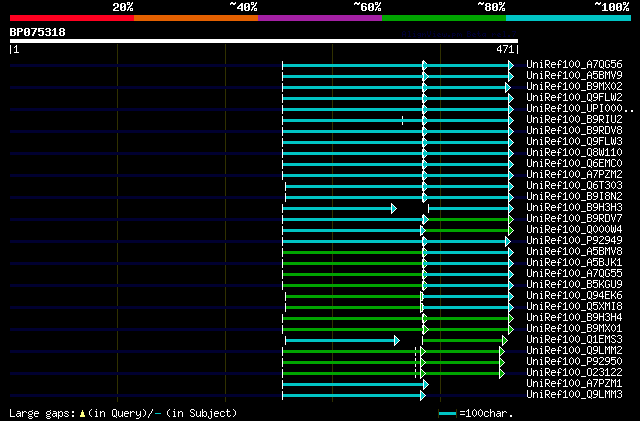640x421 pixels.
Task: Select the UniRef100_A5BMV8 label
Action: (x=574, y=252)
